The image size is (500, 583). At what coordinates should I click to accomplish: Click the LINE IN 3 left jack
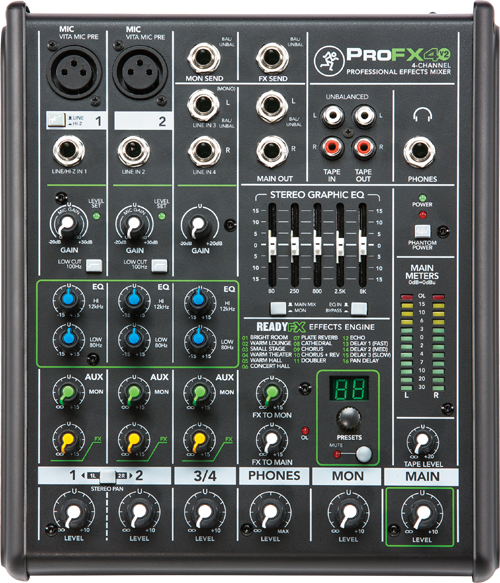tap(203, 105)
